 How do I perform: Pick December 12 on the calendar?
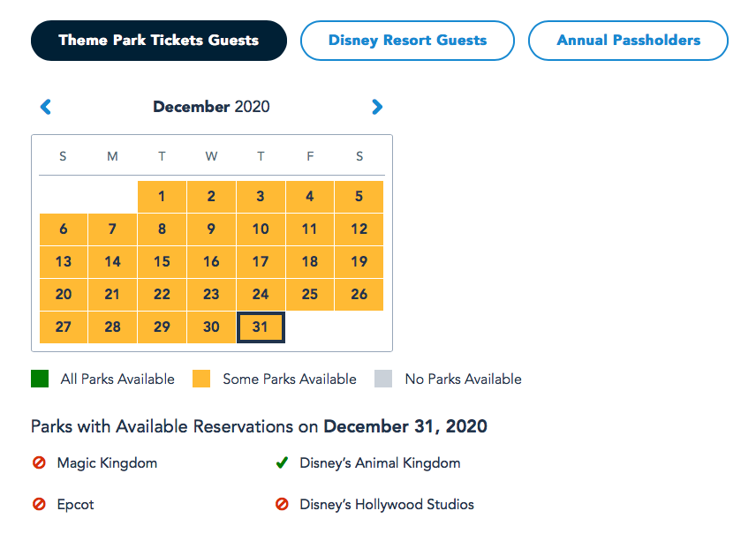coord(359,229)
